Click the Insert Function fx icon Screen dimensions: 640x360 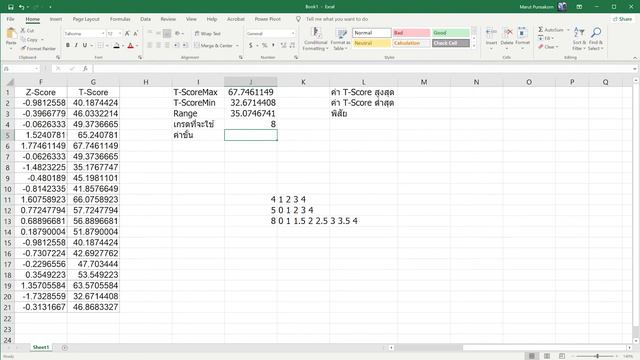click(85, 69)
